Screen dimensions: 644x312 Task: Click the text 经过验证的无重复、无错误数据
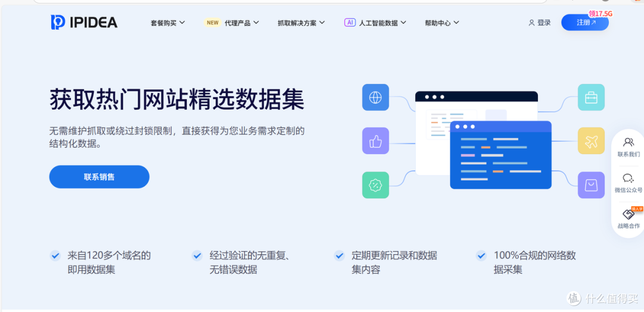251,262
